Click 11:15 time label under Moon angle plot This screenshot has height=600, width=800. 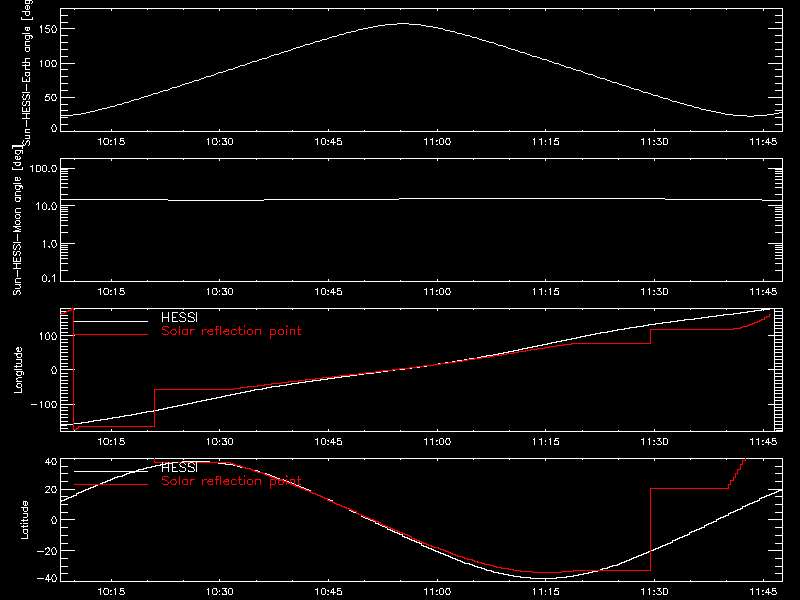pos(546,292)
